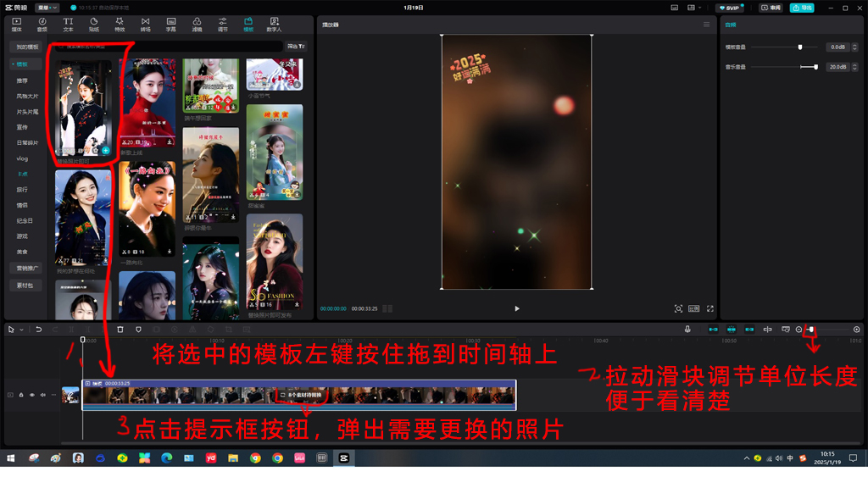Open the 数字人 (Digital human) tab
The image size is (868, 488).
(274, 25)
